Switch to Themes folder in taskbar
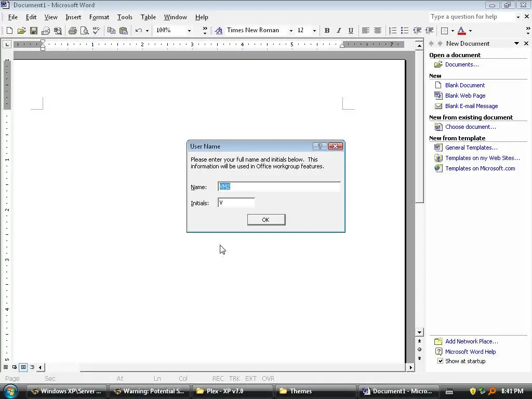Image resolution: width=532 pixels, height=399 pixels. [315, 391]
